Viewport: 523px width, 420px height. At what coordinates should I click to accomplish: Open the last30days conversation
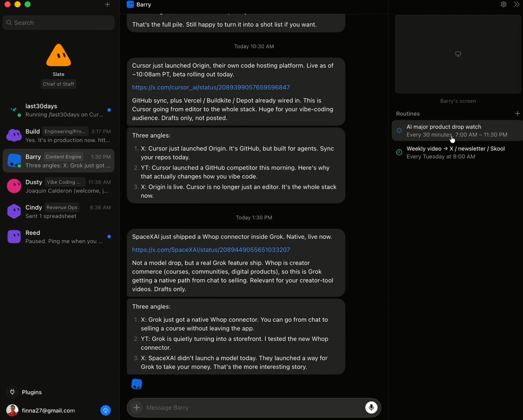(x=59, y=110)
